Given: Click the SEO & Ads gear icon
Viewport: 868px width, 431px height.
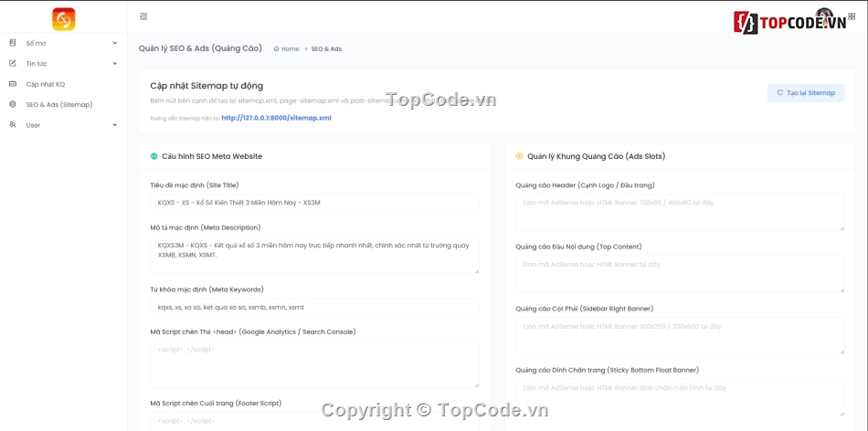Looking at the screenshot, I should tap(13, 104).
